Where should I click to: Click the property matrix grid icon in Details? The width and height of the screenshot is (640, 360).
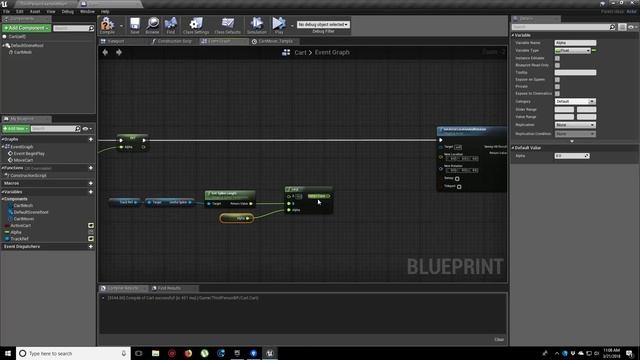(x=622, y=27)
